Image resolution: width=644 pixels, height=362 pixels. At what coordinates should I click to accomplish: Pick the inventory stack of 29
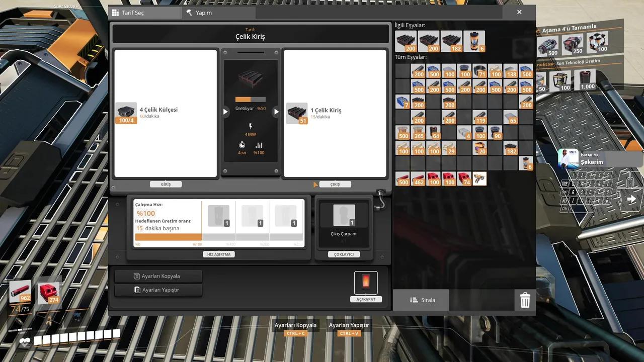tap(449, 148)
